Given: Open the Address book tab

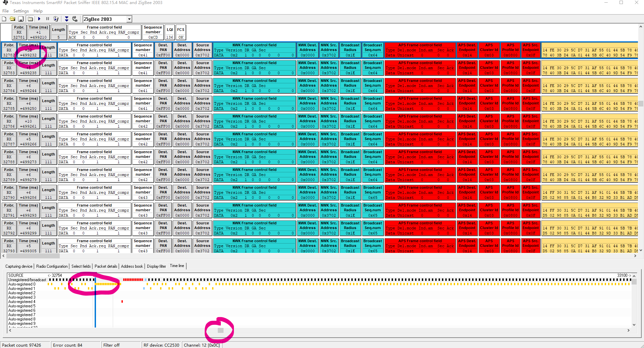Looking at the screenshot, I should point(132,266).
